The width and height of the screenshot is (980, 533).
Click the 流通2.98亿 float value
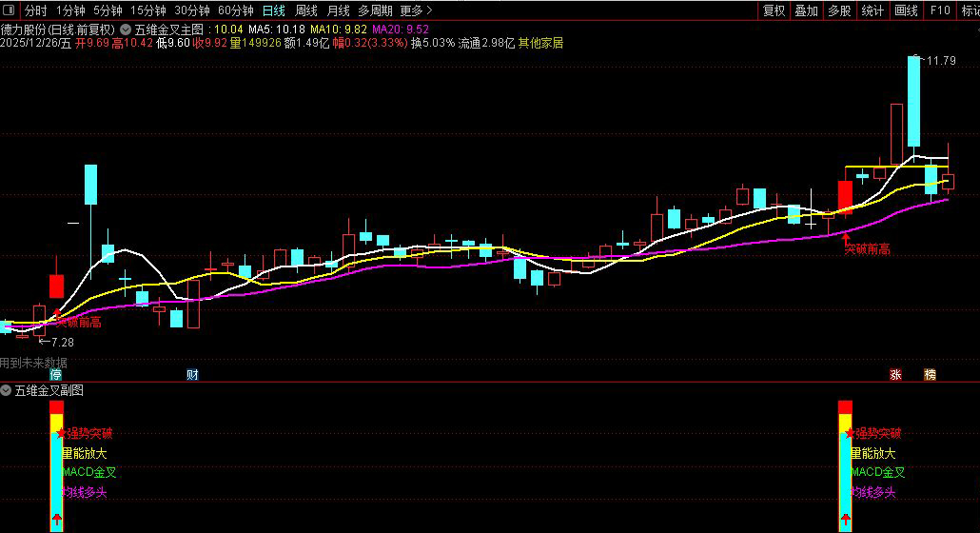486,43
